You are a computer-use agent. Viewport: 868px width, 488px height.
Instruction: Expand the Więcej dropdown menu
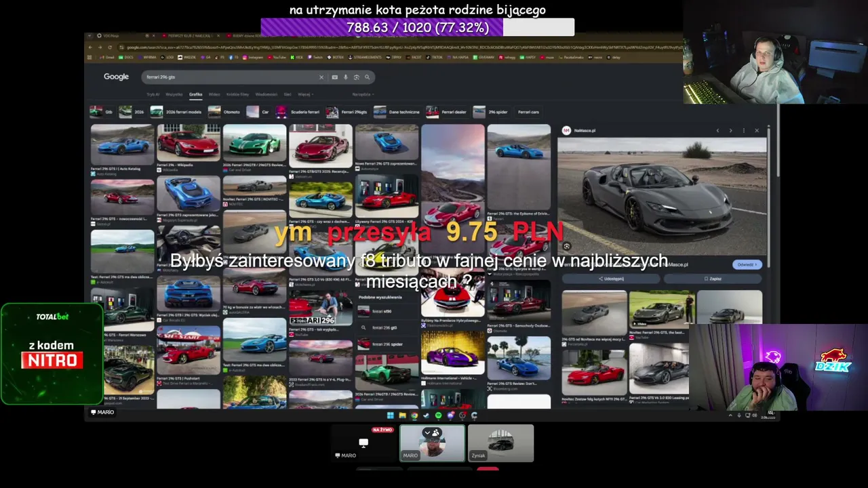pos(304,94)
